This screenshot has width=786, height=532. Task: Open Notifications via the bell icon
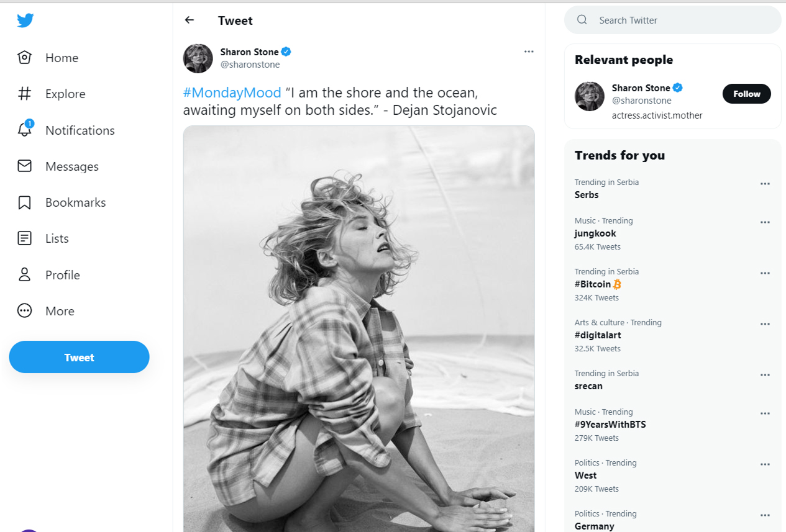pos(25,128)
